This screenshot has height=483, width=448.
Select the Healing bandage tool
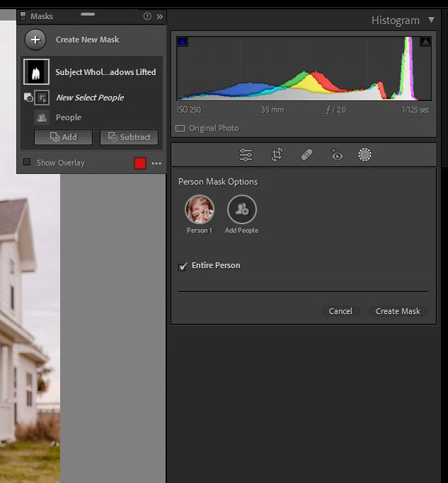[x=306, y=155]
